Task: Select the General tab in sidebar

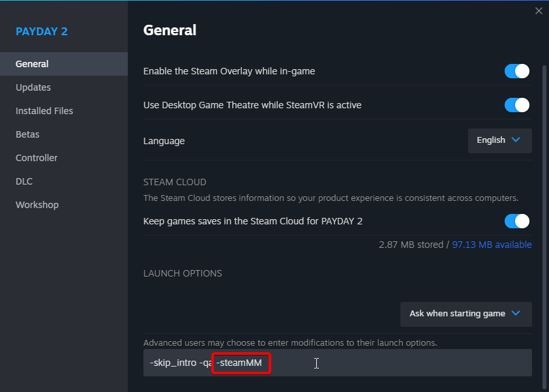Action: 64,64
